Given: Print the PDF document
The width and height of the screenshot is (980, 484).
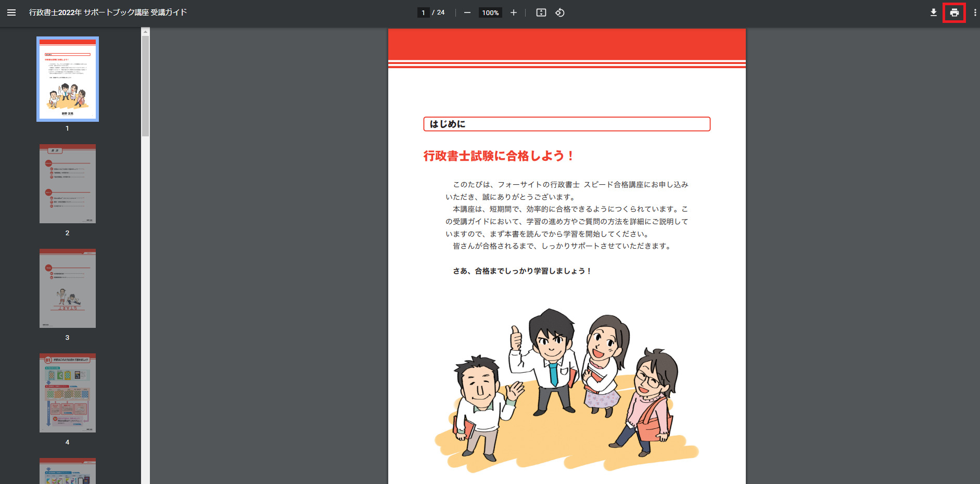Looking at the screenshot, I should coord(954,12).
